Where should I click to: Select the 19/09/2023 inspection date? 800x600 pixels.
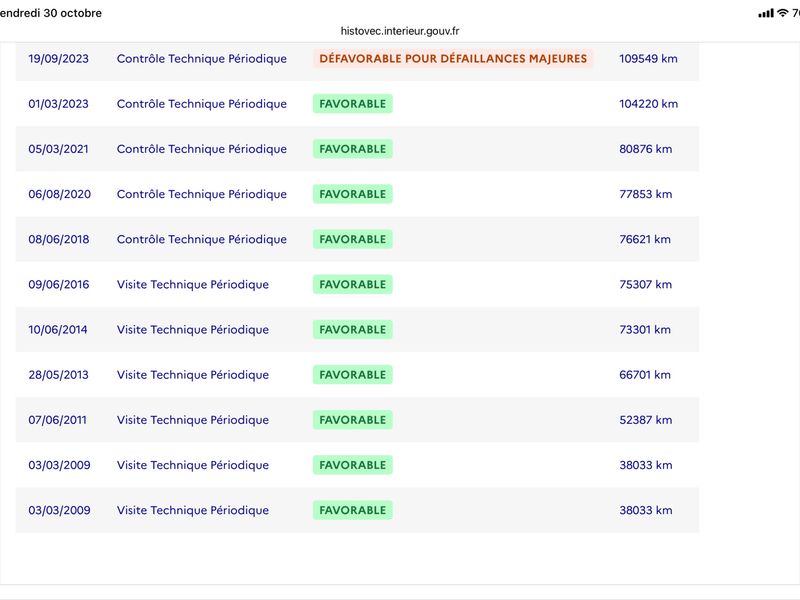pyautogui.click(x=59, y=59)
